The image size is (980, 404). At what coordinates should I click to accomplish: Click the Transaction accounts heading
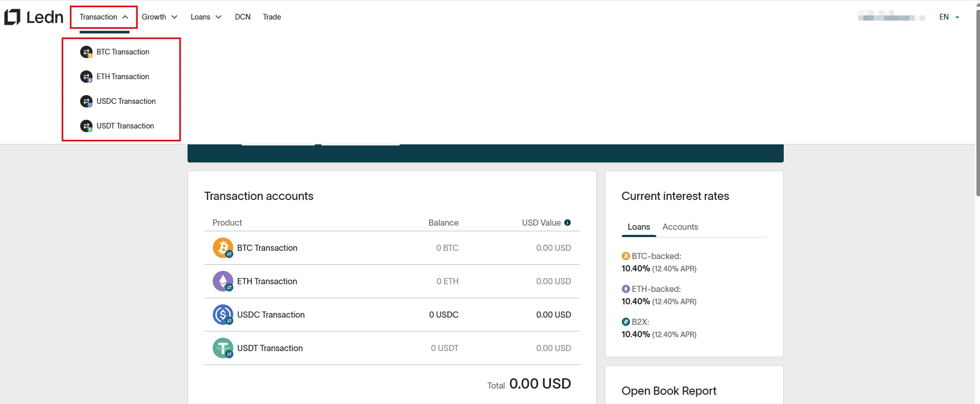coord(259,196)
